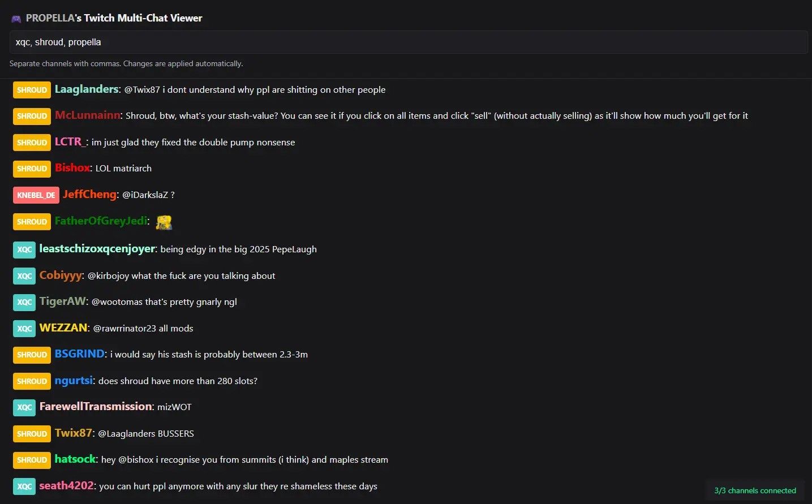Image resolution: width=812 pixels, height=504 pixels.
Task: Open McLunnainn's username link
Action: [x=87, y=115]
